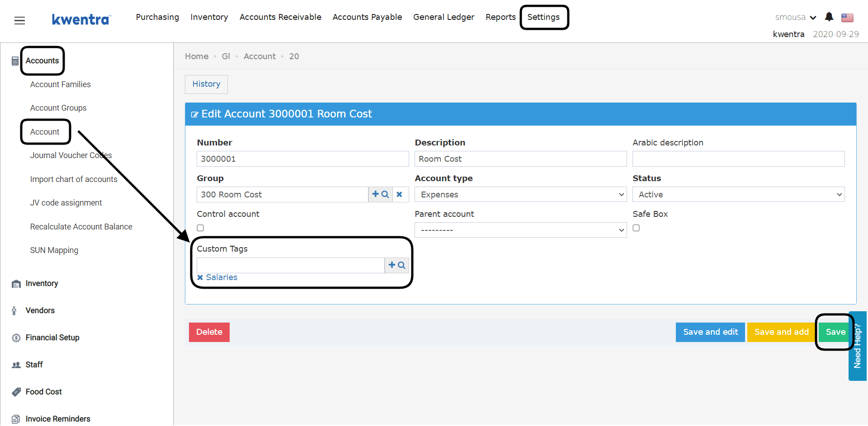Screen dimensions: 868x426
Task: Clear the Group field with x icon
Action: (x=400, y=194)
